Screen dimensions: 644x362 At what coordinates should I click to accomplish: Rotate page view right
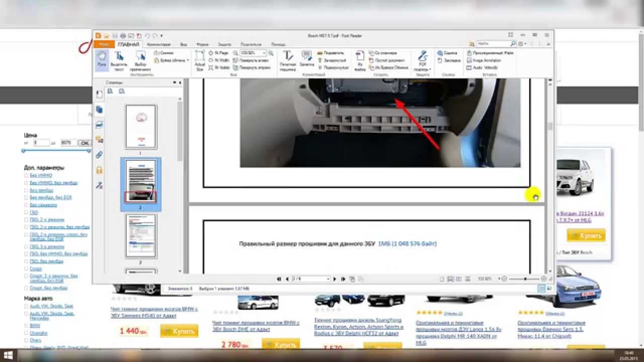click(251, 67)
